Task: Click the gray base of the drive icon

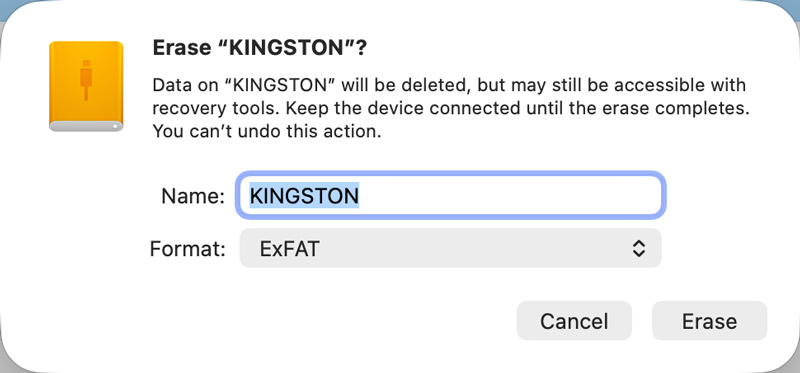Action: (86, 126)
